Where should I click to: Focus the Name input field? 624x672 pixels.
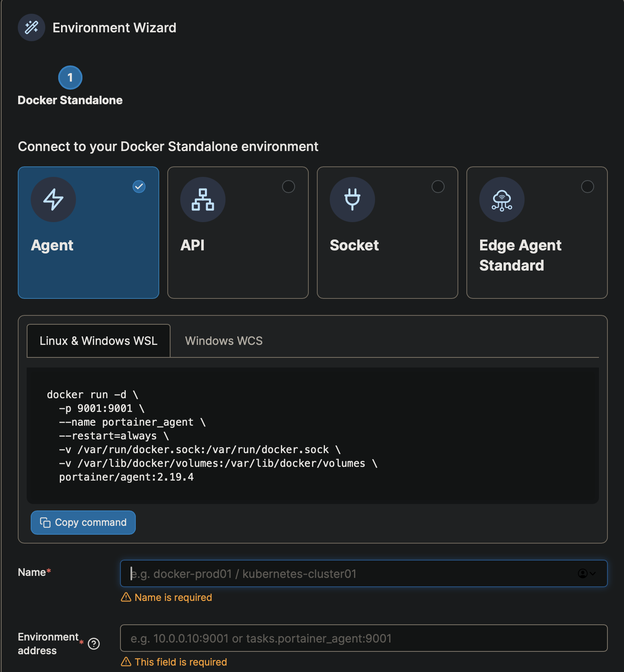coord(348,573)
